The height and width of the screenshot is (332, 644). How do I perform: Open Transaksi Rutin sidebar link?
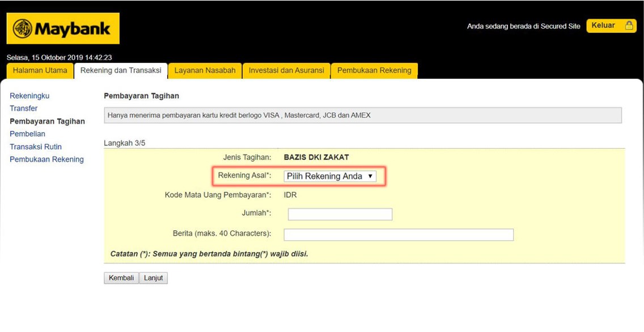coord(36,147)
